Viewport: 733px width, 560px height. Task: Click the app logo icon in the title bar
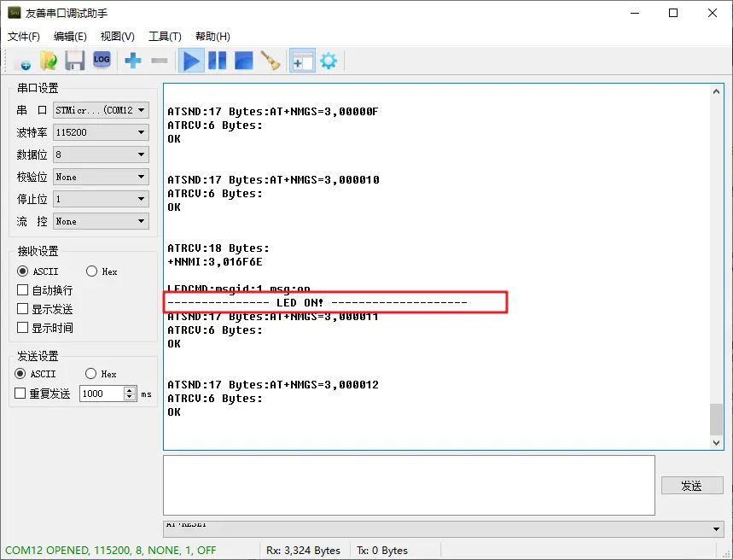click(x=14, y=13)
